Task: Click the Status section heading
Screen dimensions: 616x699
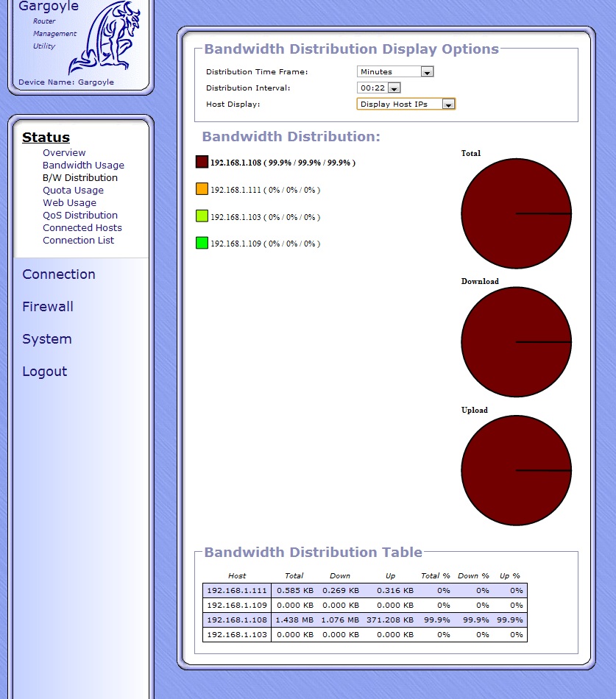Action: tap(46, 137)
